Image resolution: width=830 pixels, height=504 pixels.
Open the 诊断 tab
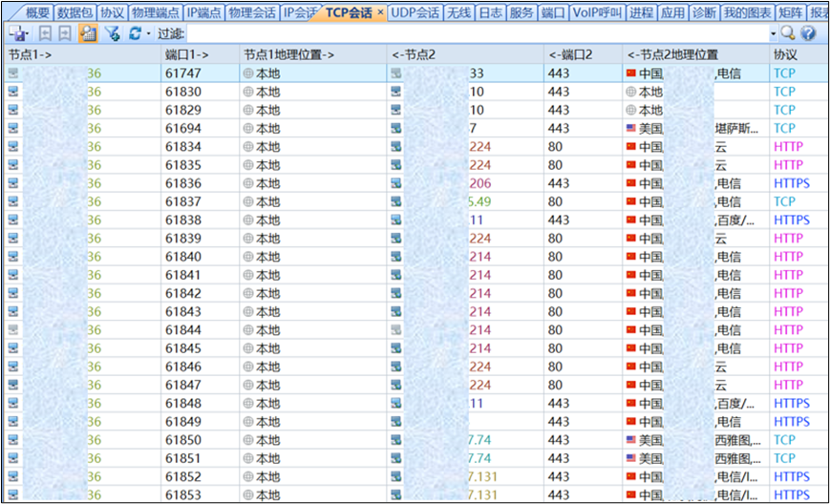[704, 12]
